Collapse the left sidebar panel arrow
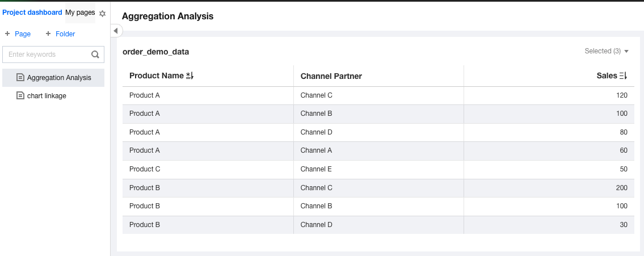 [115, 31]
